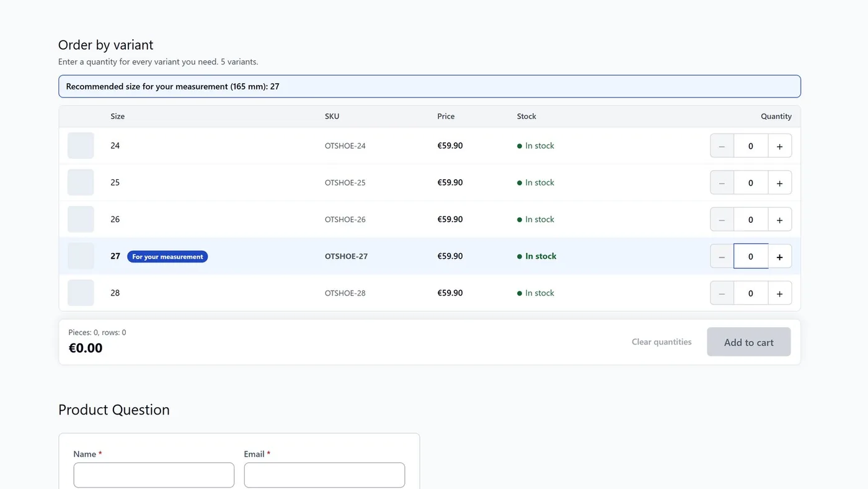This screenshot has width=868, height=489.
Task: Decrease quantity for size 24
Action: click(x=722, y=146)
